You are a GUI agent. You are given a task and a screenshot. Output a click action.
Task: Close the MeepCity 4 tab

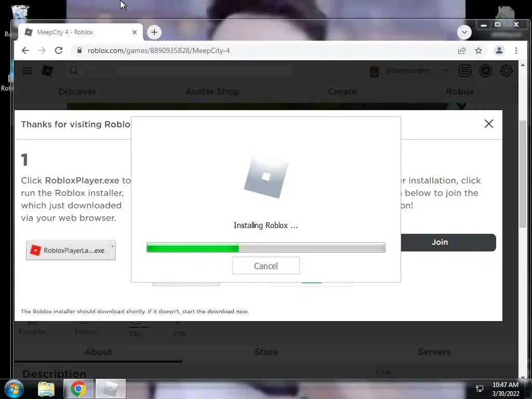click(135, 32)
